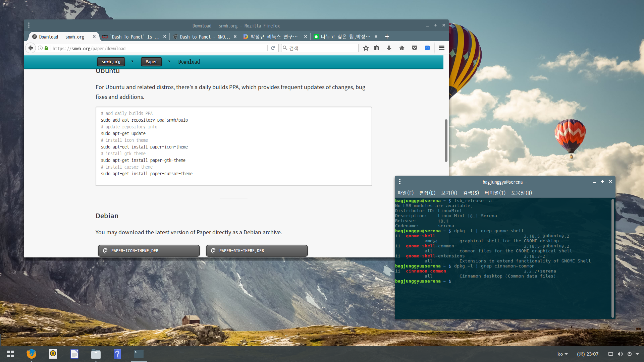
Task: Open the Firefox hamburger menu
Action: [x=442, y=48]
